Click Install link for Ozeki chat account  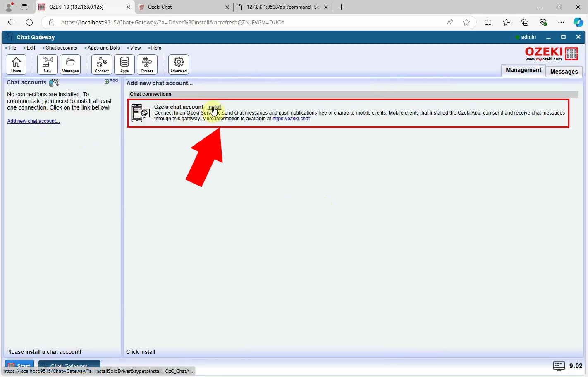[x=214, y=107]
